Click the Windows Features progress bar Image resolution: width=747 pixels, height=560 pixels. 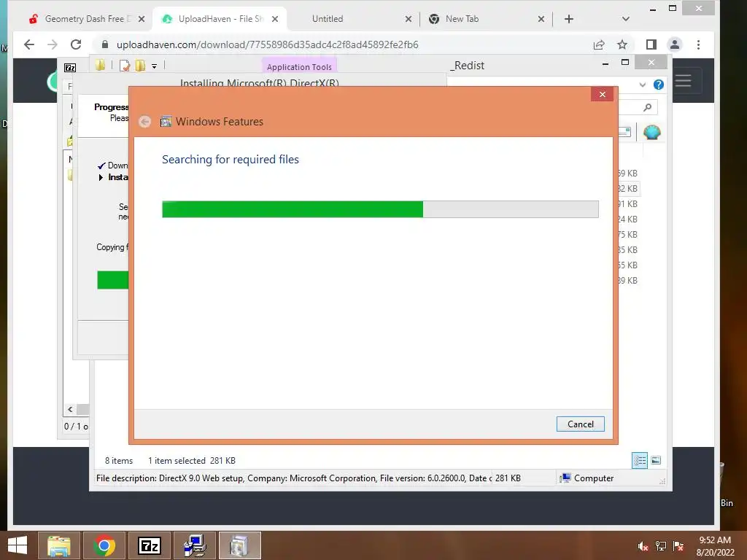(x=380, y=209)
